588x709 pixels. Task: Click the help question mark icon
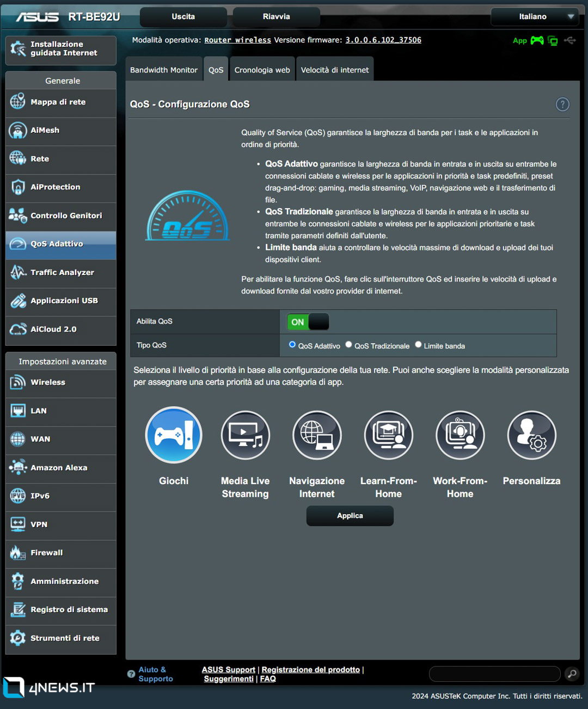tap(562, 105)
